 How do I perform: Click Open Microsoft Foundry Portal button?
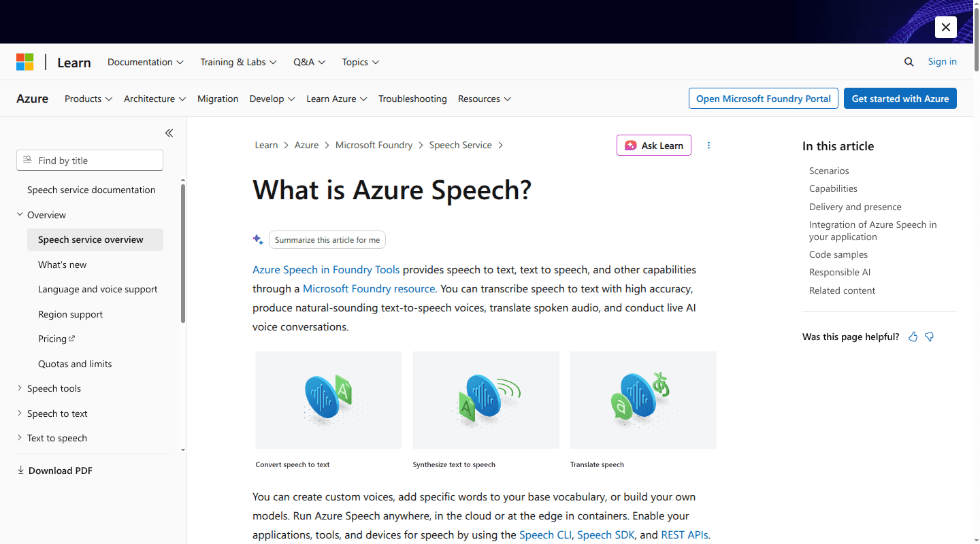click(x=764, y=99)
